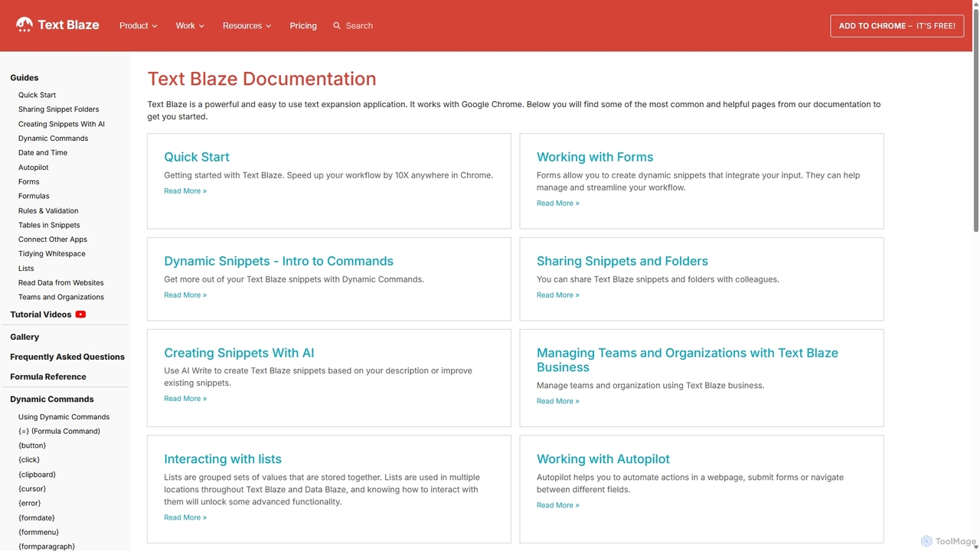This screenshot has width=980, height=551.
Task: Open the {=} Formula Command reference
Action: [59, 432]
